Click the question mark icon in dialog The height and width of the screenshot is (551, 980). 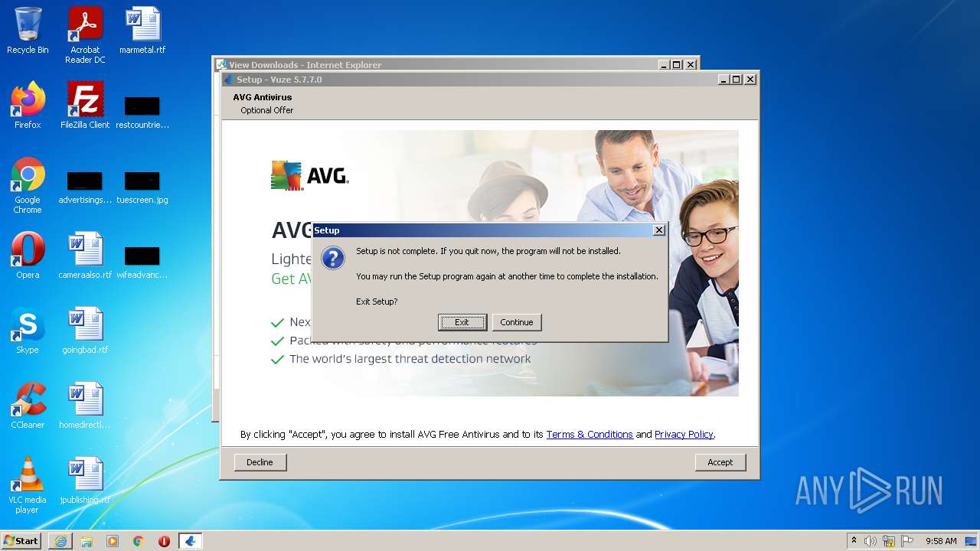tap(333, 258)
